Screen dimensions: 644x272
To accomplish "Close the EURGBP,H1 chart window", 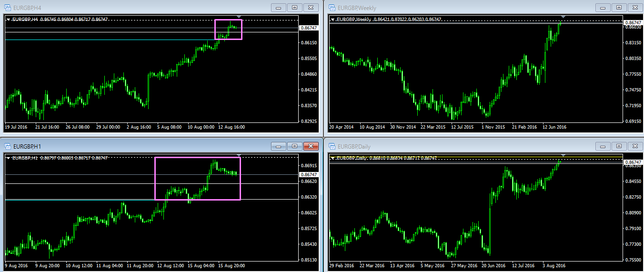I will [311, 146].
